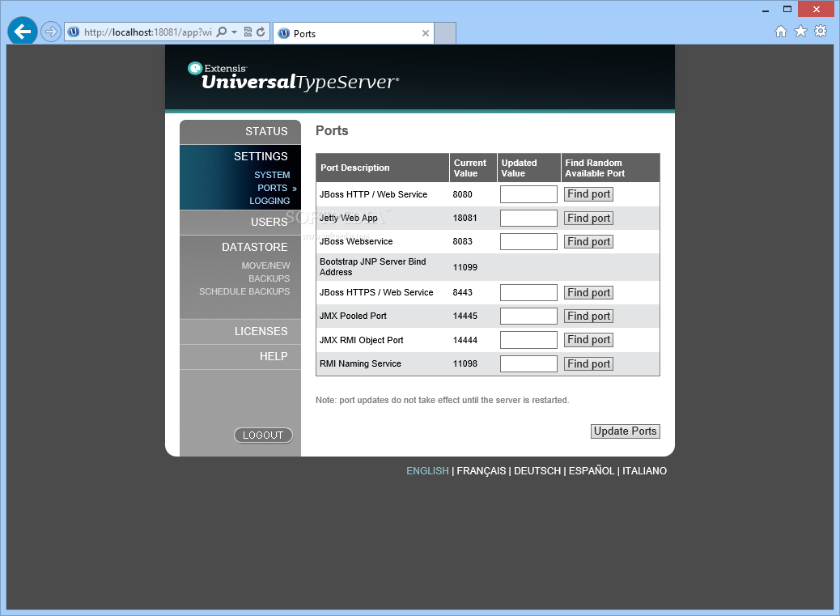Switch language to ITALIANO
The height and width of the screenshot is (616, 840).
(644, 471)
